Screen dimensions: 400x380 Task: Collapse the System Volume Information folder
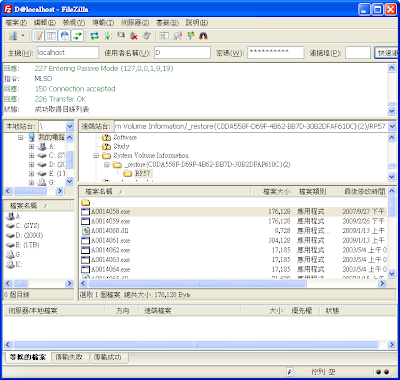[96, 156]
